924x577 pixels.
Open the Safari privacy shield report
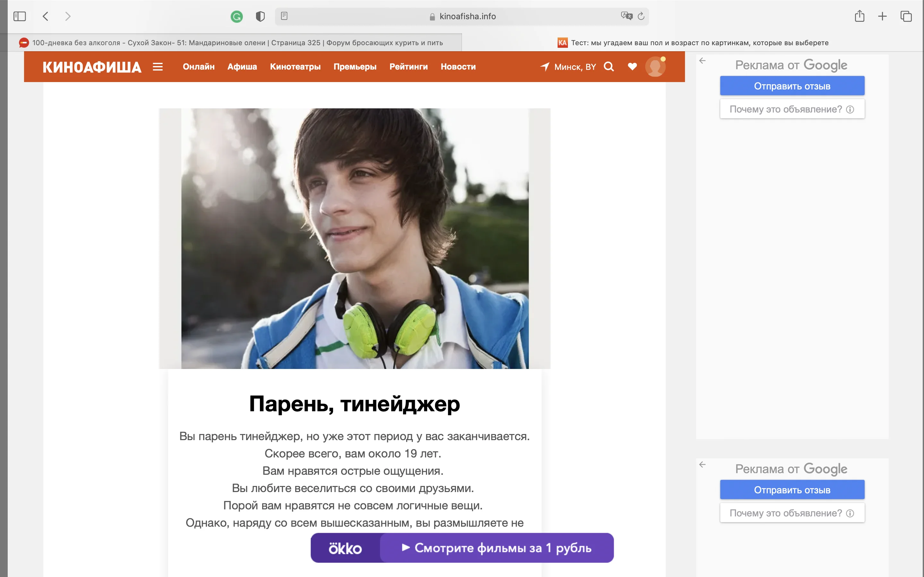(x=261, y=16)
